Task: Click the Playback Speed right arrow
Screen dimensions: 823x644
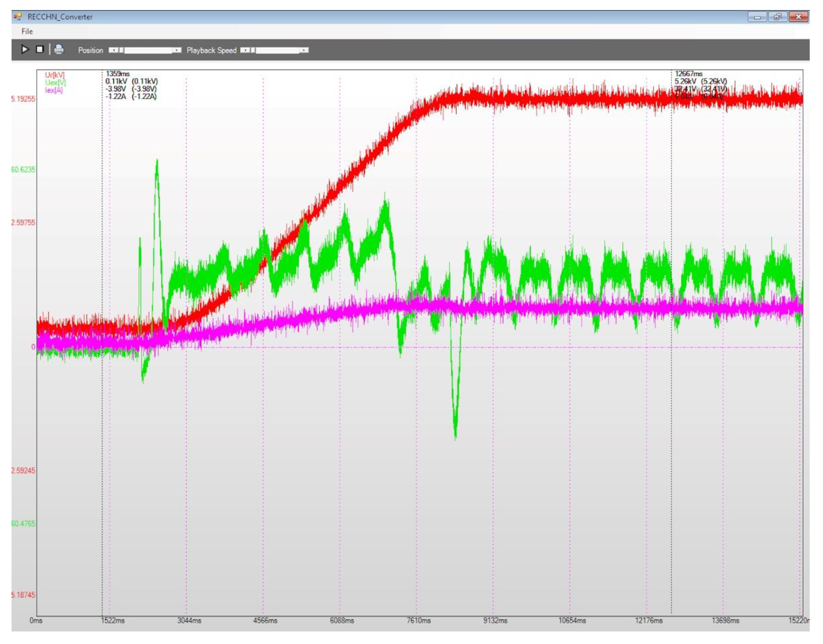Action: (304, 50)
